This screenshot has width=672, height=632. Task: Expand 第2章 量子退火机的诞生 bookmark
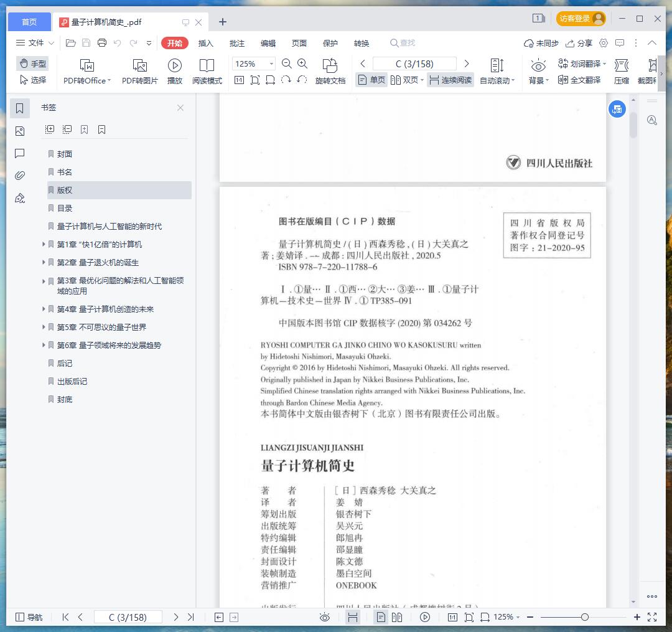pos(44,262)
